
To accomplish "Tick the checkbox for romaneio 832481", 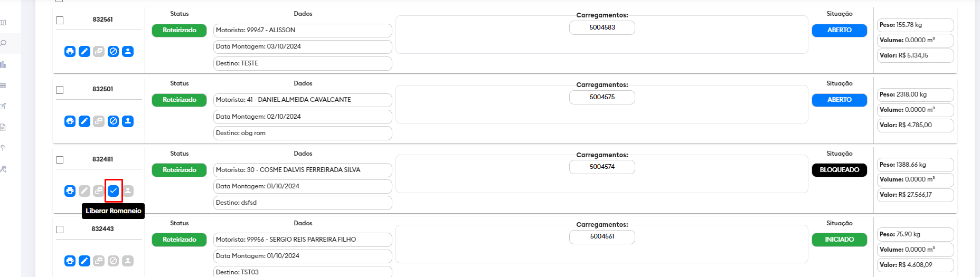I will click(60, 160).
